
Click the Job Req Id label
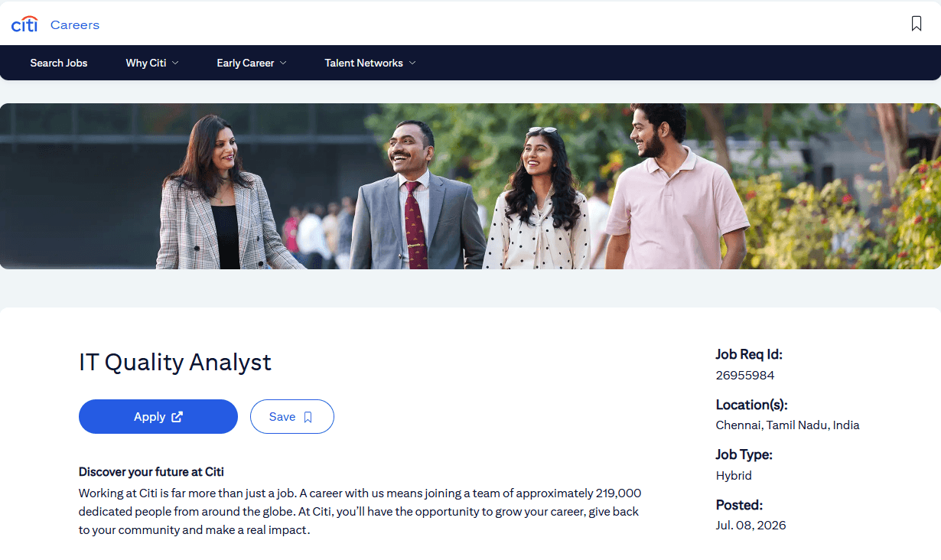click(749, 354)
